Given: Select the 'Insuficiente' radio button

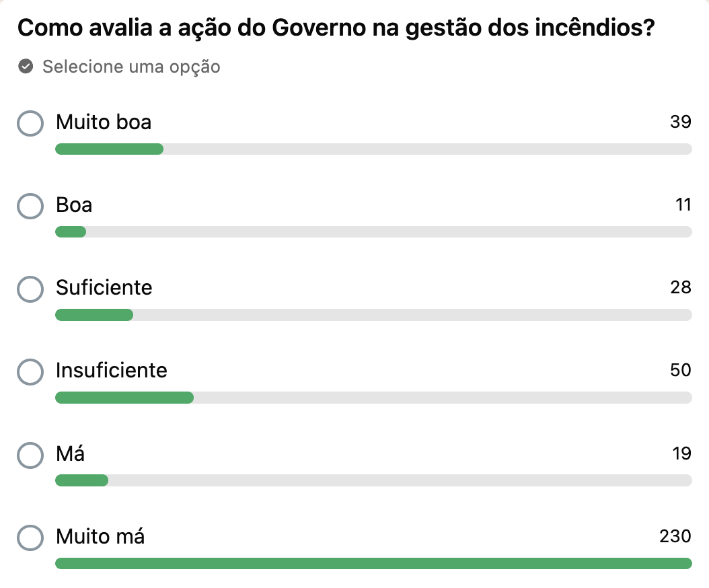Looking at the screenshot, I should point(30,371).
